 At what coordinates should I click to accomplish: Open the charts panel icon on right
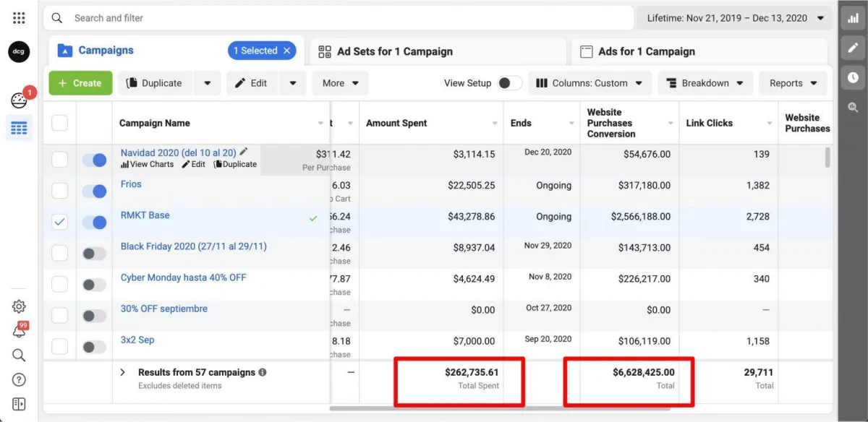[x=853, y=19]
